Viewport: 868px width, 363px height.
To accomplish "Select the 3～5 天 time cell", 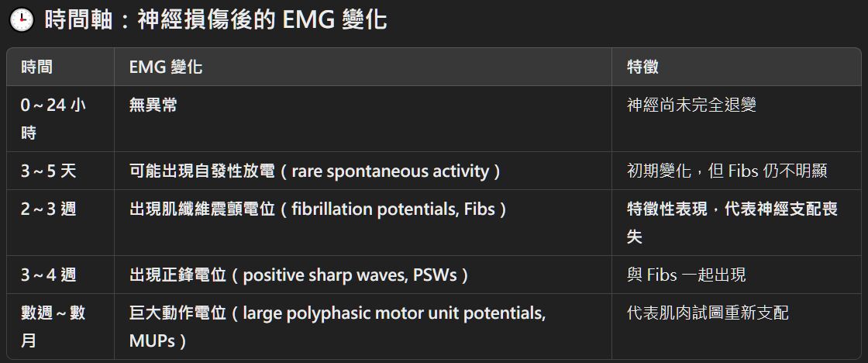I will pos(49,171).
